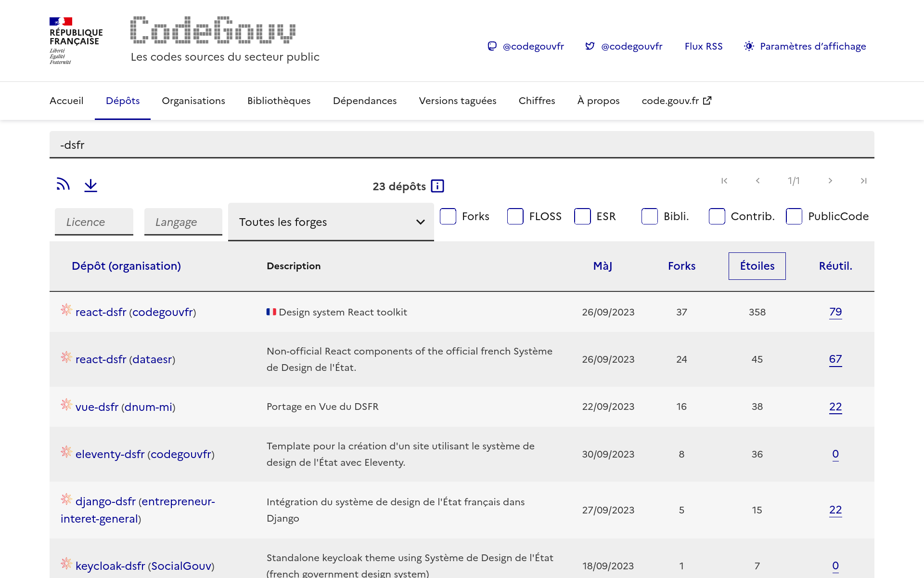
Task: Click the snowflake icon beside django-dsfr
Action: click(66, 499)
